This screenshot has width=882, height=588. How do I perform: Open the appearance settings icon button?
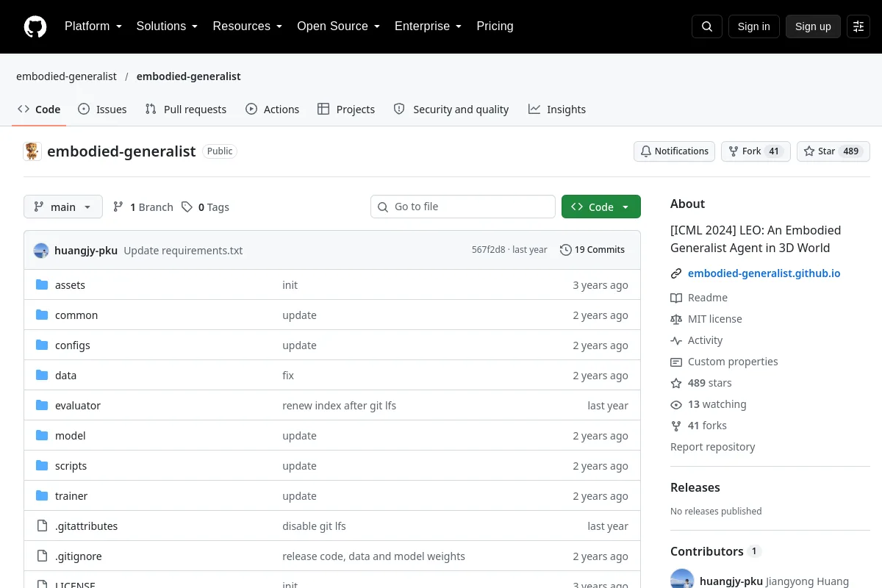(x=858, y=26)
